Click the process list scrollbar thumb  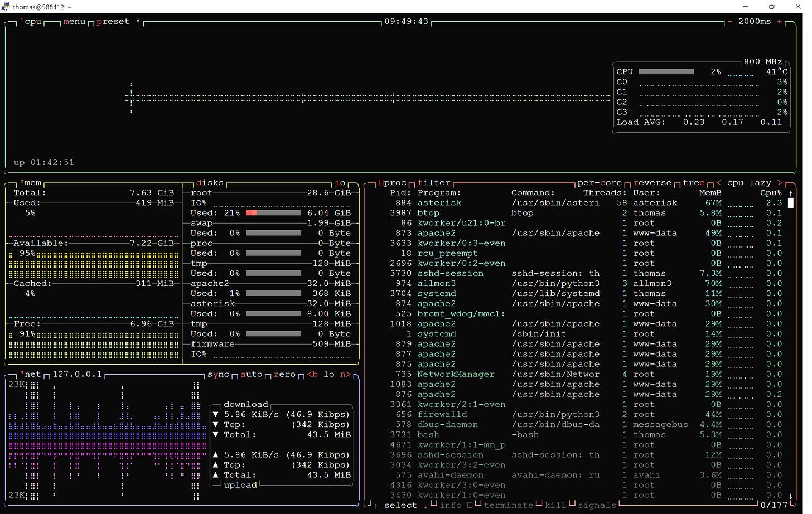click(790, 203)
